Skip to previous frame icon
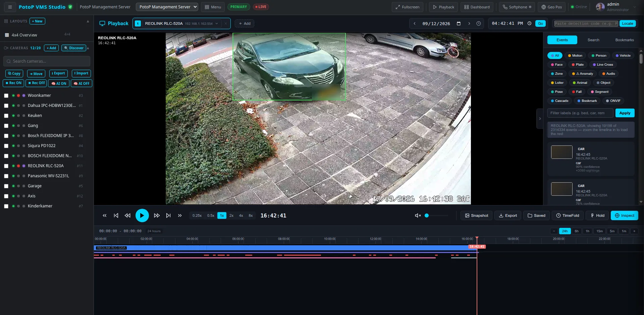 [x=116, y=215]
